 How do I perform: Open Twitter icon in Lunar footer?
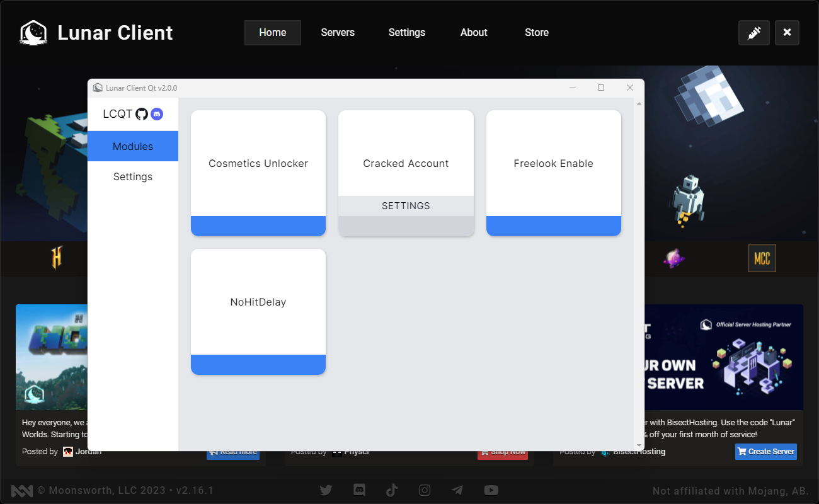pyautogui.click(x=326, y=490)
